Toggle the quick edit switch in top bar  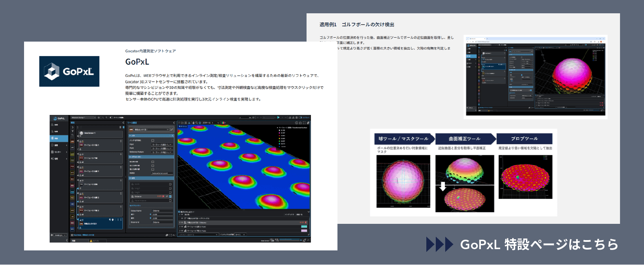tap(112, 117)
